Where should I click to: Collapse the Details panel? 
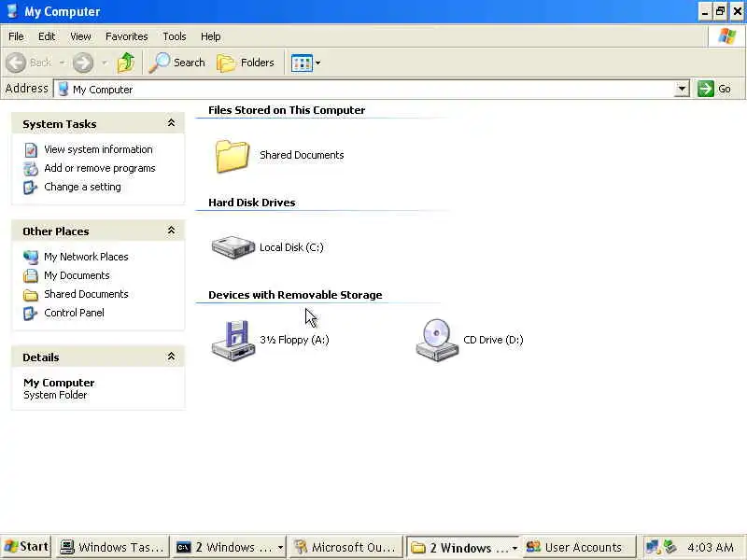pos(171,357)
